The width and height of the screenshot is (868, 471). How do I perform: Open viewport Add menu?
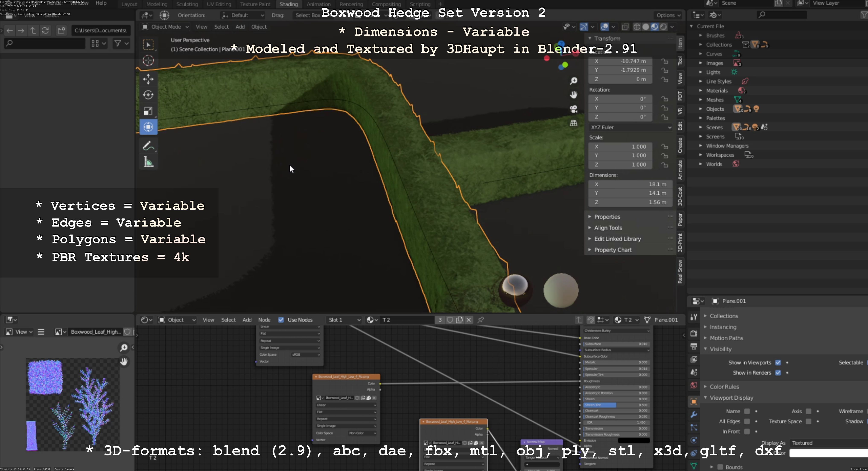240,27
